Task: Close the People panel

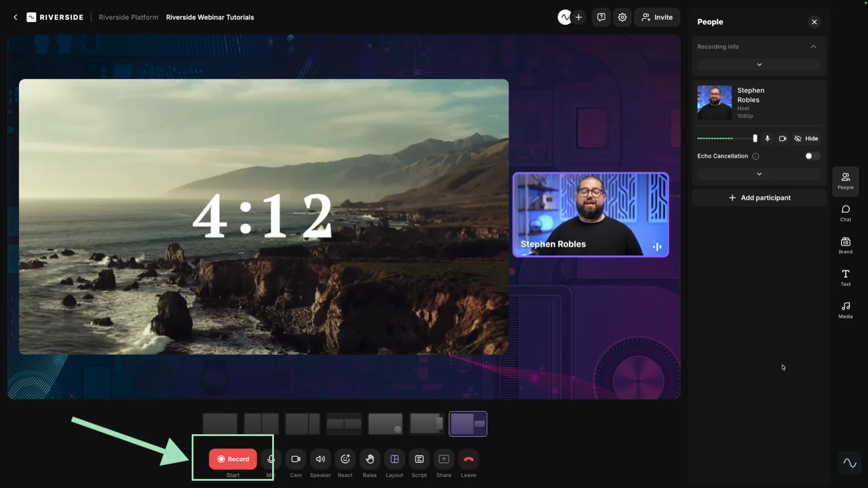Action: 814,22
